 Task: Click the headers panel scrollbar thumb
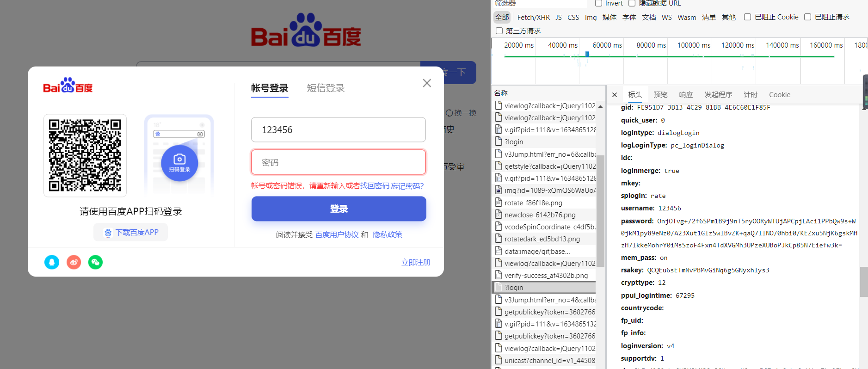(863, 282)
